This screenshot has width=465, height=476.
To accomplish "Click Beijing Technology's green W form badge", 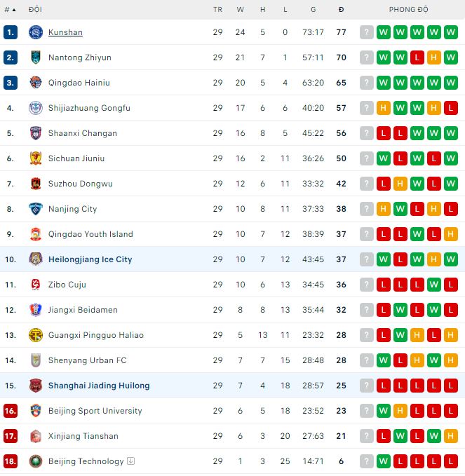I will click(384, 461).
